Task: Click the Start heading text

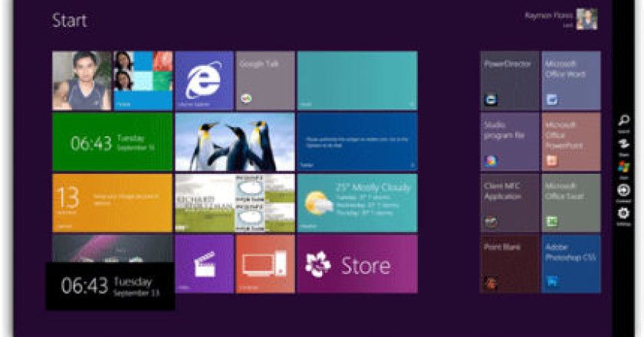Action: 70,20
